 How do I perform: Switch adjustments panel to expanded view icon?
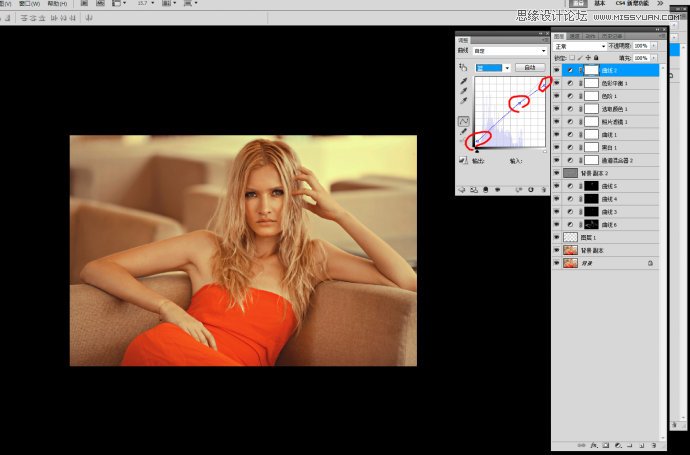coord(474,190)
